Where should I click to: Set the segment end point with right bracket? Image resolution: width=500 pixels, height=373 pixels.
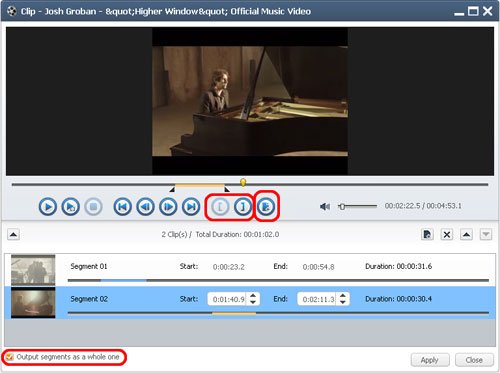243,207
